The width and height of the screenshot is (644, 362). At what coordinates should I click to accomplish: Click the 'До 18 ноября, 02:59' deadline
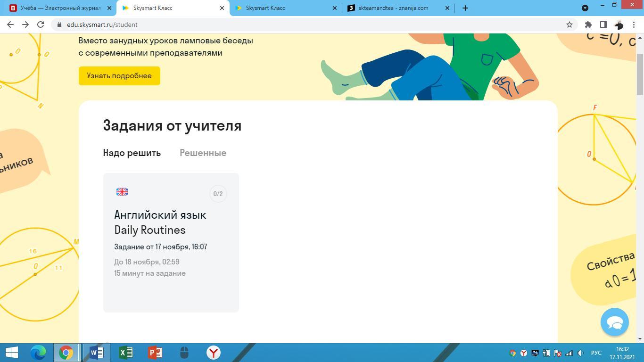[x=147, y=262]
